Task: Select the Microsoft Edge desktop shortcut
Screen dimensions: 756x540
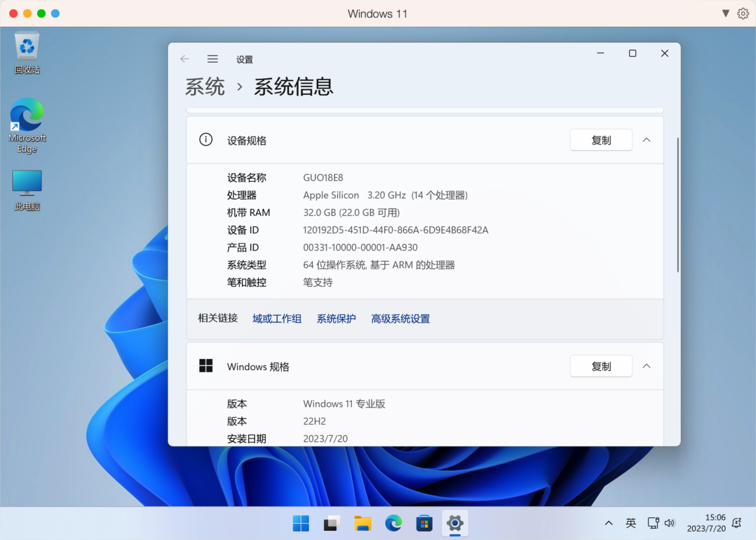Action: 27,126
